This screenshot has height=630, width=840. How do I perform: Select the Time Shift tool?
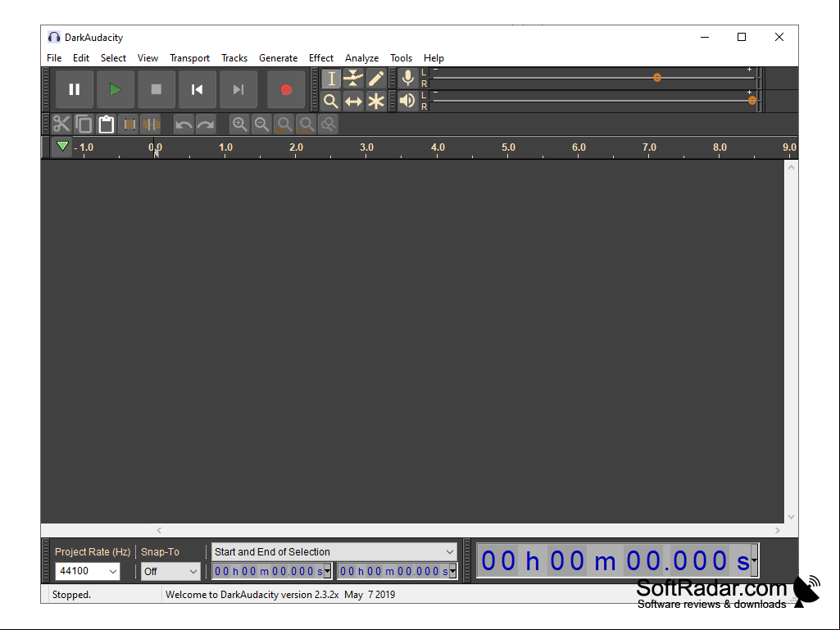(353, 101)
